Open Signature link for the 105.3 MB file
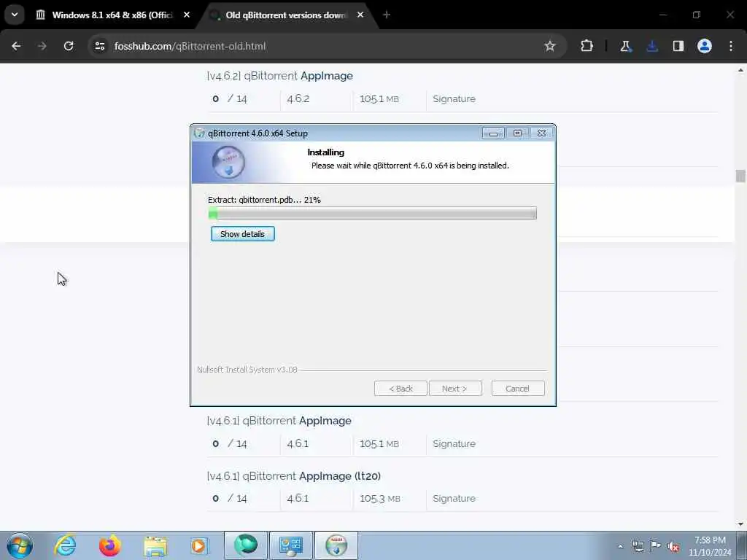Viewport: 747px width, 560px height. pyautogui.click(x=454, y=499)
